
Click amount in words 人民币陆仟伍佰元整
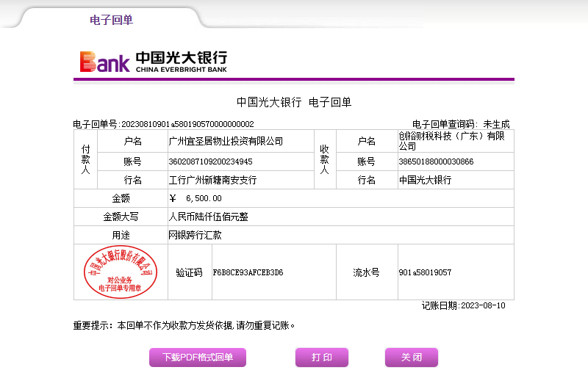[x=208, y=217]
